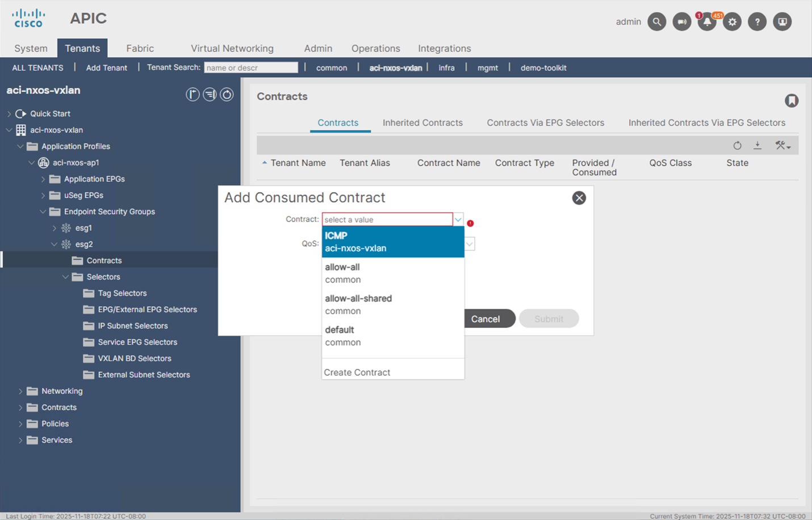812x520 pixels.
Task: Collapse the aci-nxos-vxlan tenant node
Action: [9, 130]
